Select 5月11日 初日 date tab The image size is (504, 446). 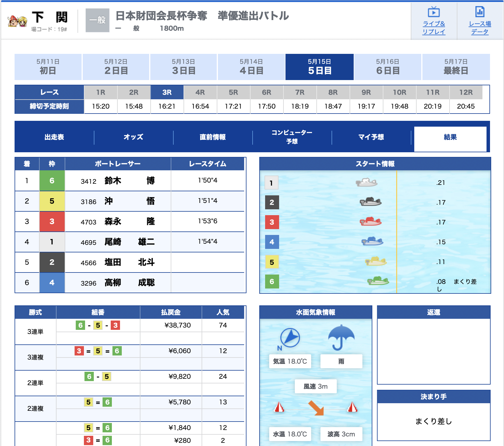[48, 67]
